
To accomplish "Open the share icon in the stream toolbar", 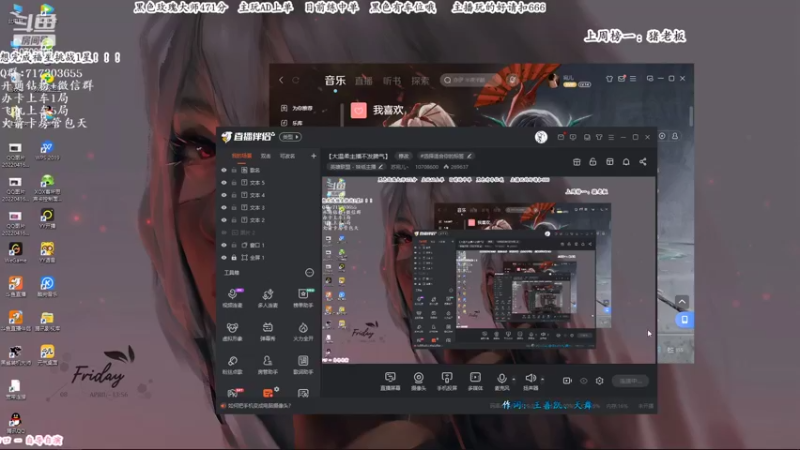I will coord(643,162).
